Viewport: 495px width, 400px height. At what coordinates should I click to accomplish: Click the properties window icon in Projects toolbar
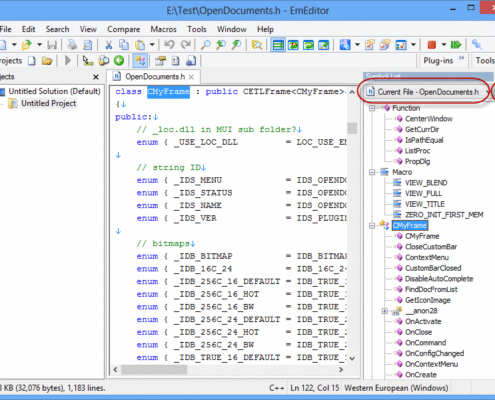(x=160, y=61)
